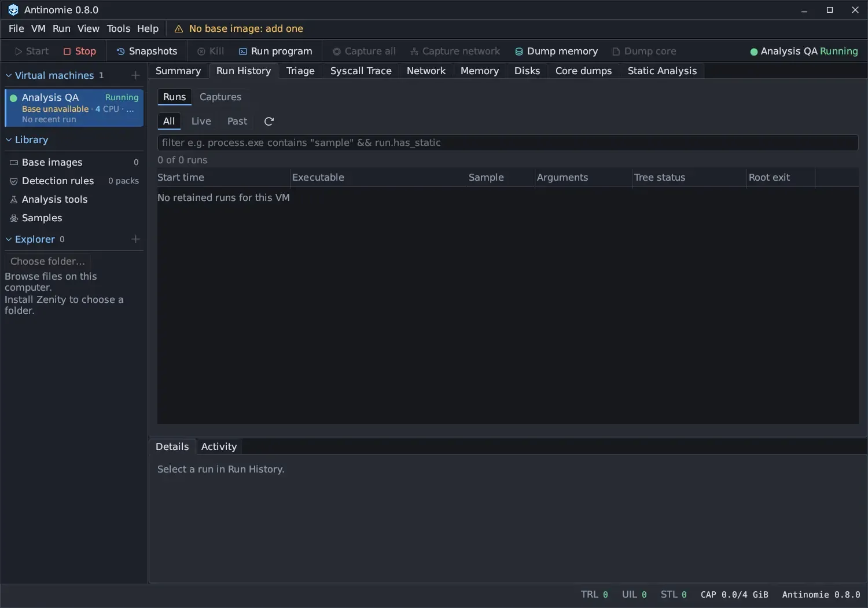Switch to the Summary tab

(178, 71)
